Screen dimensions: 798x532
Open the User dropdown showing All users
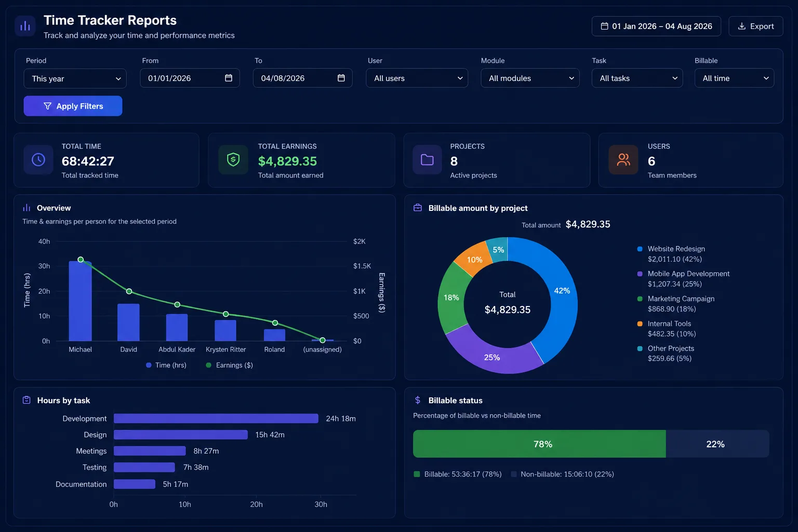[x=417, y=78]
